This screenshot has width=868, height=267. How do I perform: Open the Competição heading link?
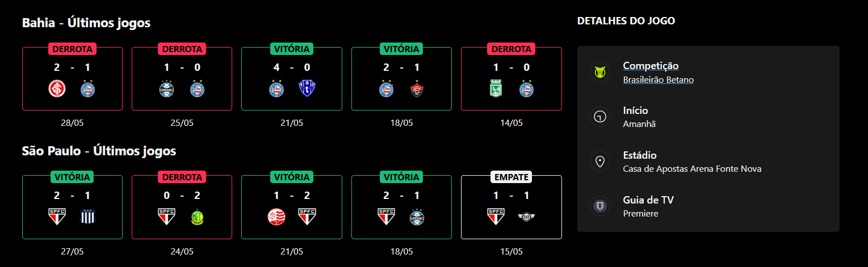[651, 66]
